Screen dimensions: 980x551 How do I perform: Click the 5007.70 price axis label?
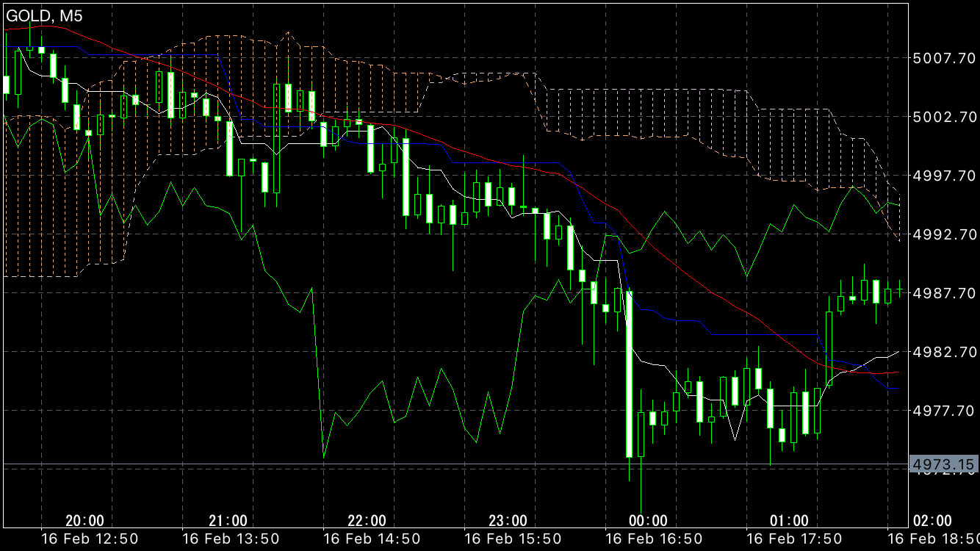tap(943, 58)
